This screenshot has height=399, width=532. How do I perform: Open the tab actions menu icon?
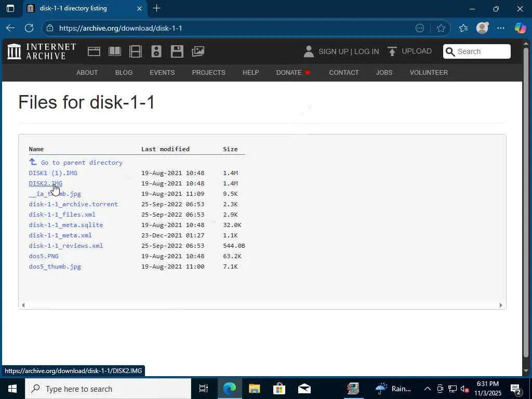10,8
